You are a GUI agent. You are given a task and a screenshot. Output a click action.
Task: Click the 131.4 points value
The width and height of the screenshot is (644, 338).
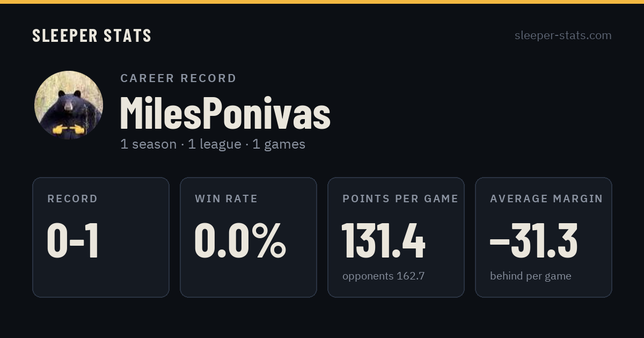pyautogui.click(x=384, y=241)
